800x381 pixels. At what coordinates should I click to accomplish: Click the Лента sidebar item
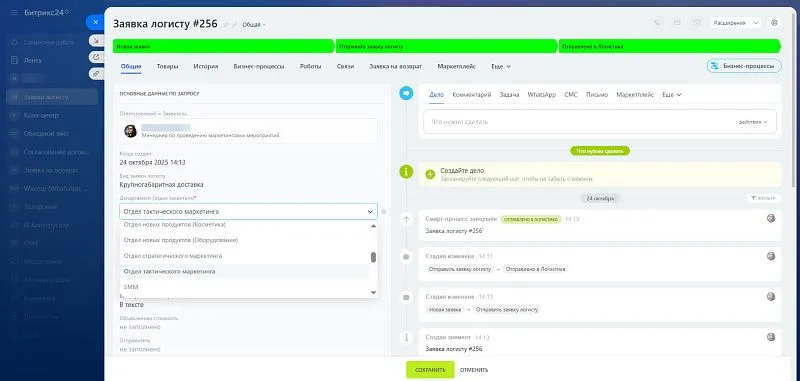click(33, 60)
